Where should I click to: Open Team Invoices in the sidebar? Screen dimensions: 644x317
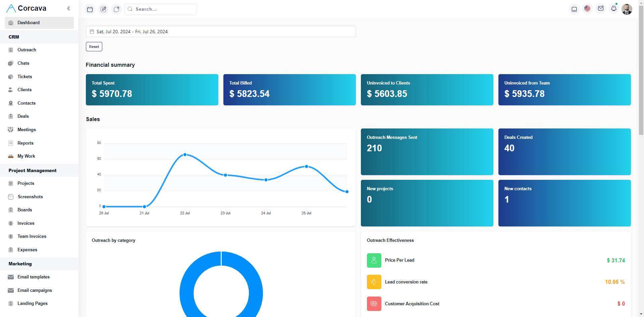coord(32,236)
